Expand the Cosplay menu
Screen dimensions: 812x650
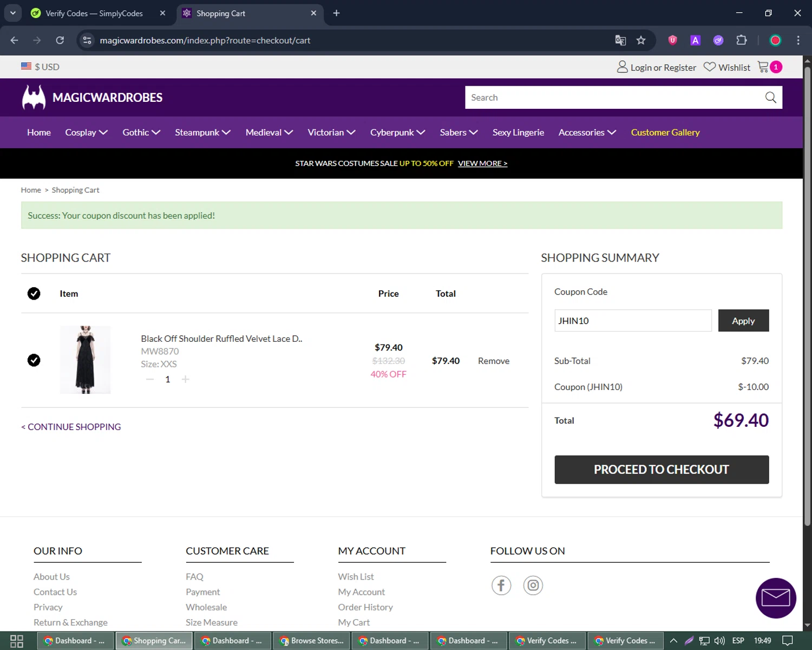[87, 132]
